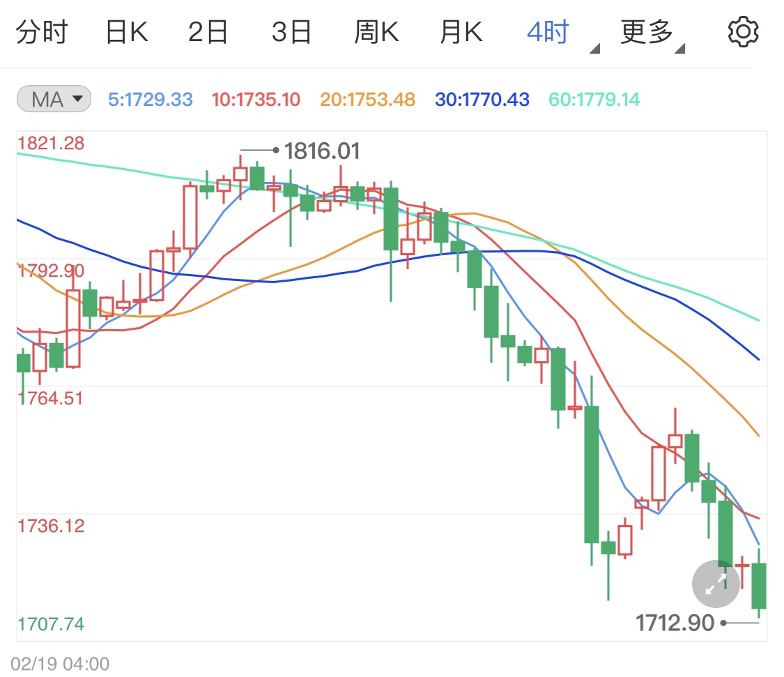Expand chart to fullscreen with the arrows button

tap(716, 584)
